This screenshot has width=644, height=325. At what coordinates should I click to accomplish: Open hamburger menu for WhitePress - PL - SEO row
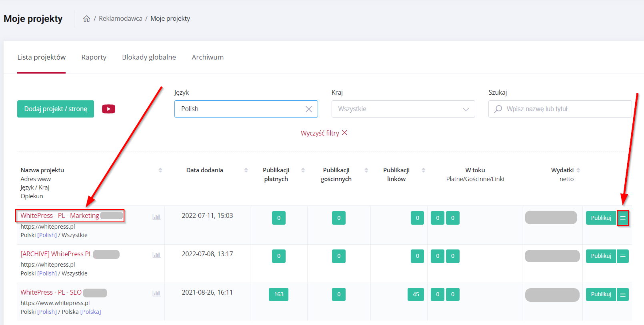(x=623, y=295)
